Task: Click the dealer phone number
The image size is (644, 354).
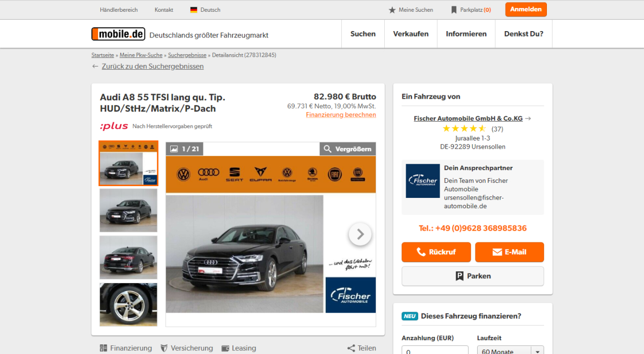Action: pos(473,228)
